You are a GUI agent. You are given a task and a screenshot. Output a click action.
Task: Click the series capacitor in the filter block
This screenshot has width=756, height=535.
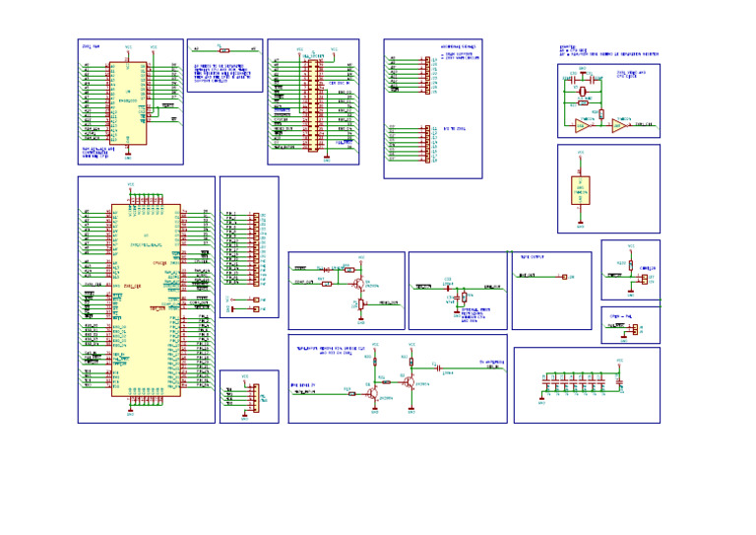pyautogui.click(x=448, y=290)
